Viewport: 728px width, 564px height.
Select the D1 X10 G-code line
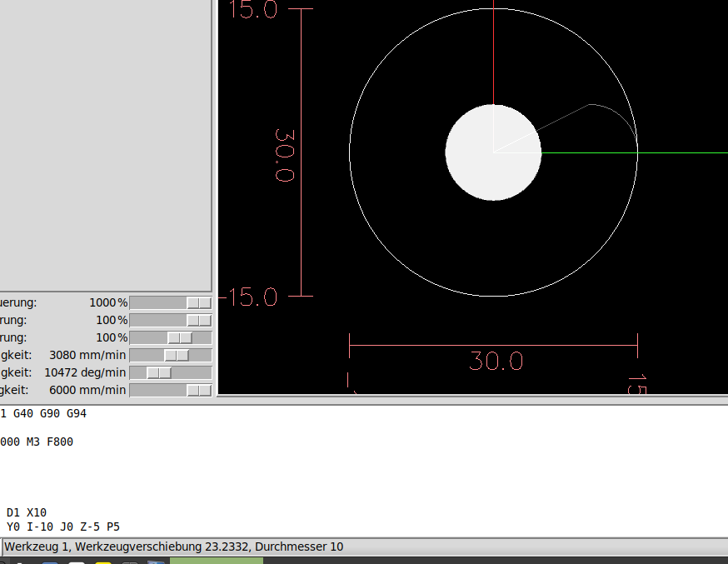27,512
